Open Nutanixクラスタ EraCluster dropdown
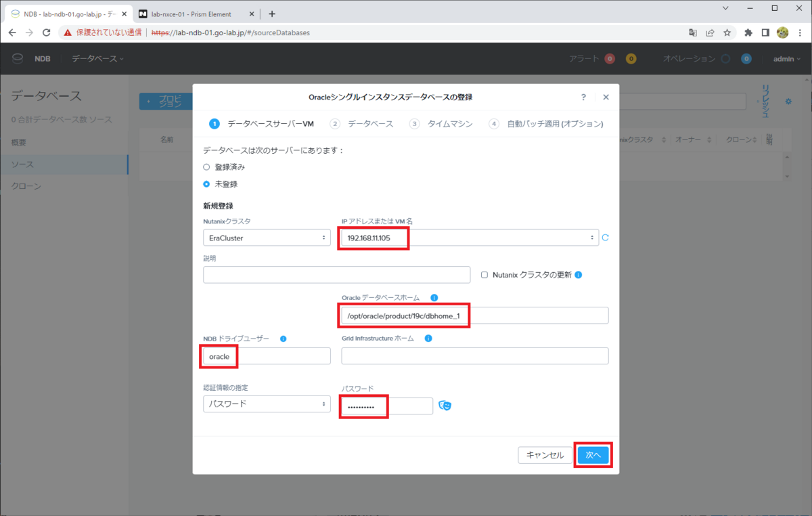Image resolution: width=812 pixels, height=516 pixels. [x=267, y=238]
